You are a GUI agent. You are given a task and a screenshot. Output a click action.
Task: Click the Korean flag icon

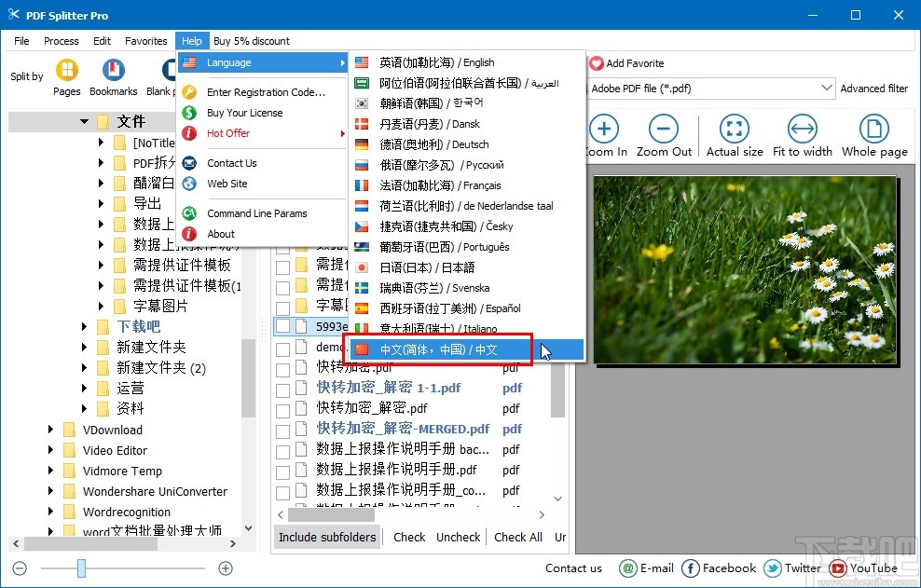tap(362, 103)
